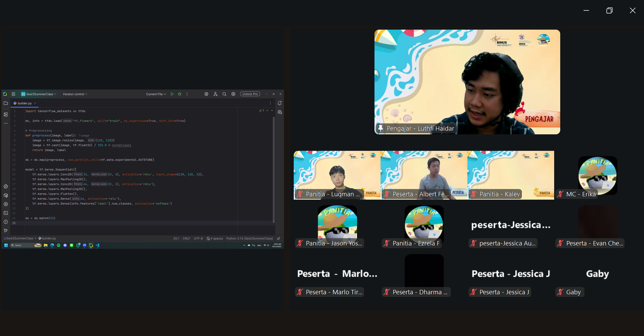
Task: Open IDE settings gear icon
Action: pos(233,94)
